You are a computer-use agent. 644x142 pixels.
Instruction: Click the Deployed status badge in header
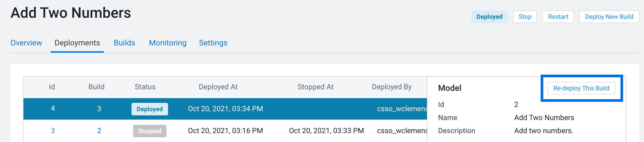tap(489, 17)
